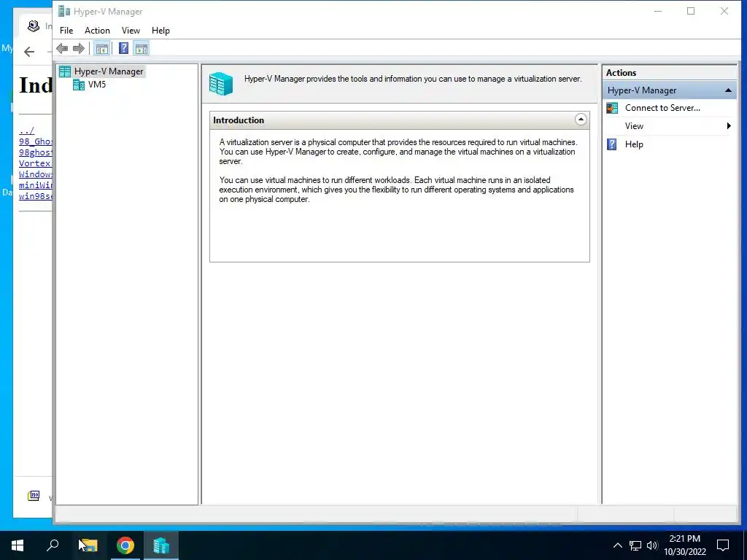Image resolution: width=747 pixels, height=560 pixels.
Task: Open the miniWi link in browser window
Action: pos(35,184)
